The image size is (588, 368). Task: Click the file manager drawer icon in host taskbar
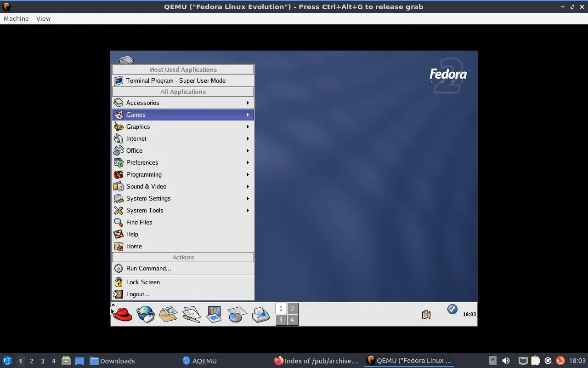pyautogui.click(x=66, y=361)
